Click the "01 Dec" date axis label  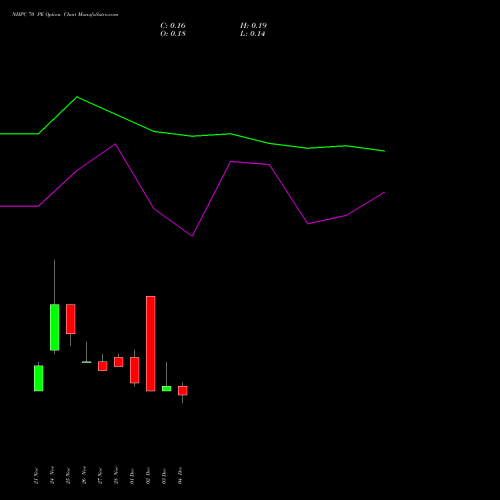coord(132,476)
